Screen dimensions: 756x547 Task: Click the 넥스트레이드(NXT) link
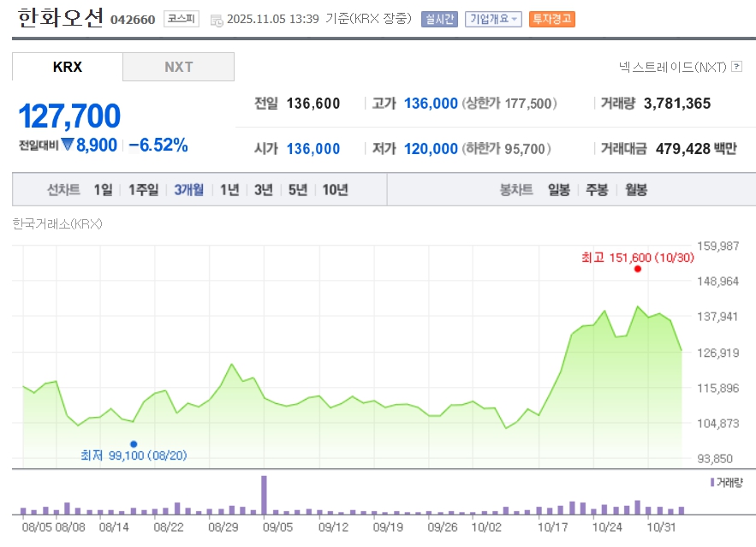click(672, 66)
